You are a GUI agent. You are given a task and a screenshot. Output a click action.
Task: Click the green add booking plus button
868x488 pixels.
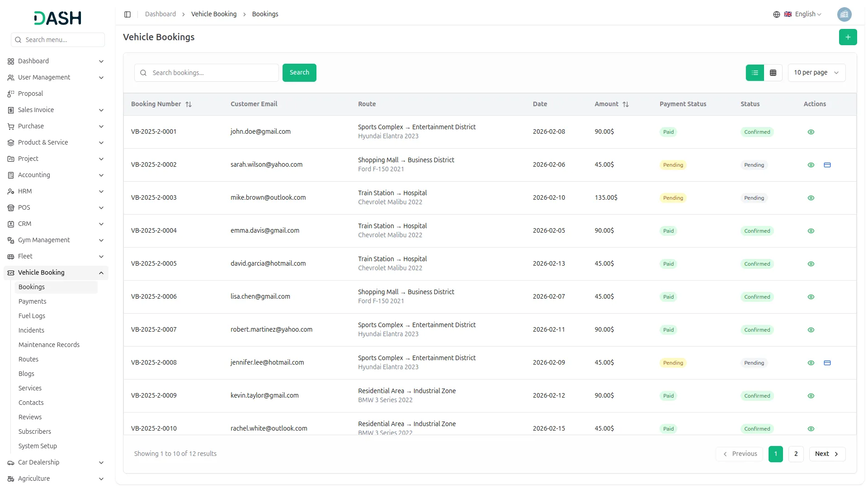point(848,37)
